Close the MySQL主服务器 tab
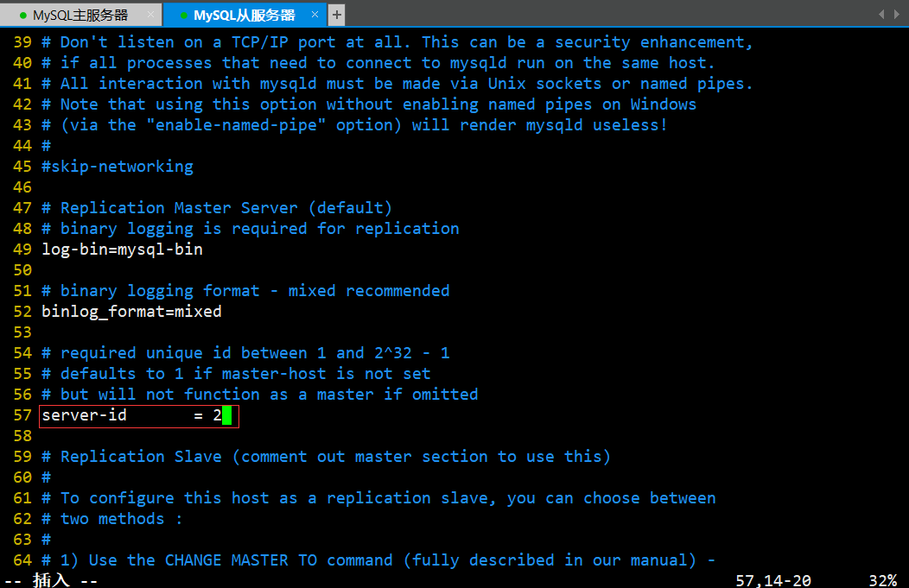 point(151,15)
